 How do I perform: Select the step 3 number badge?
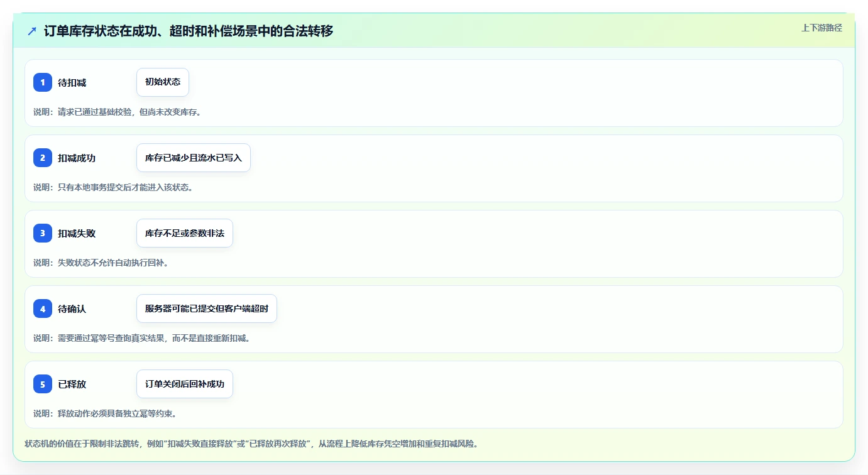click(43, 233)
